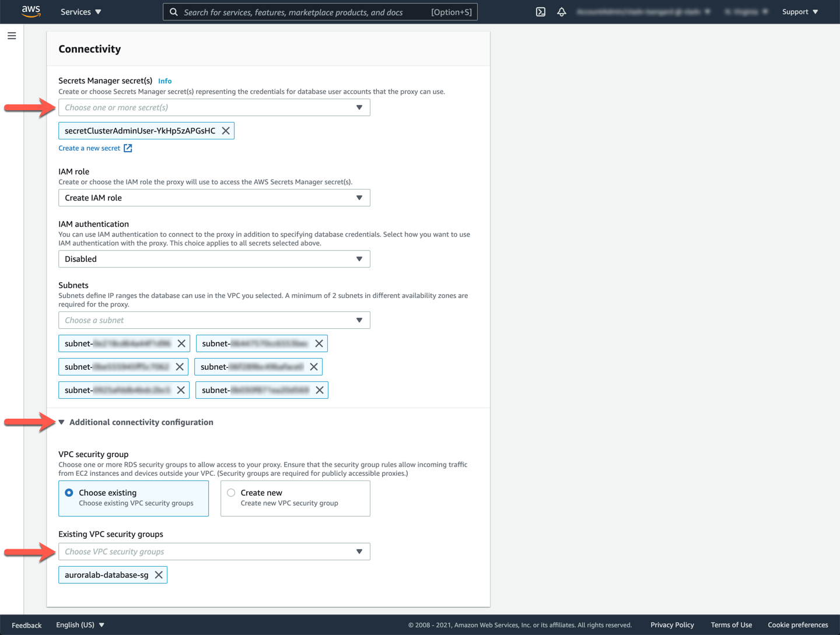Click the top search services field

tap(303, 12)
